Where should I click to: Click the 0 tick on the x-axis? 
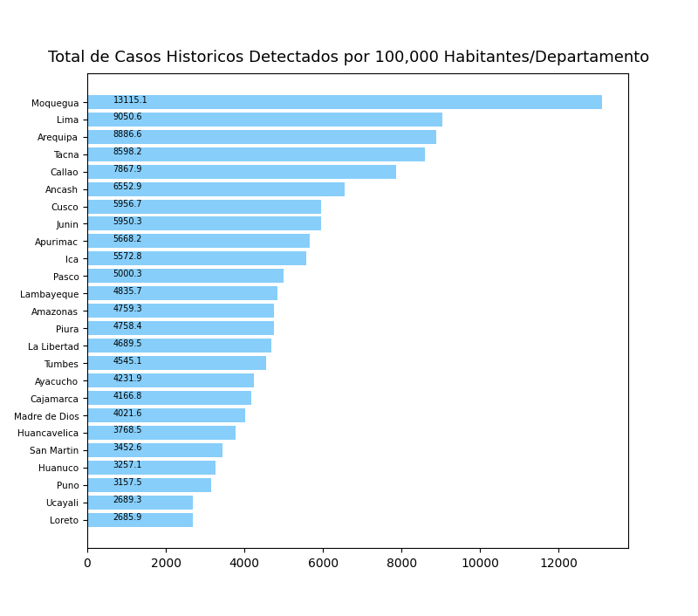[x=87, y=564]
